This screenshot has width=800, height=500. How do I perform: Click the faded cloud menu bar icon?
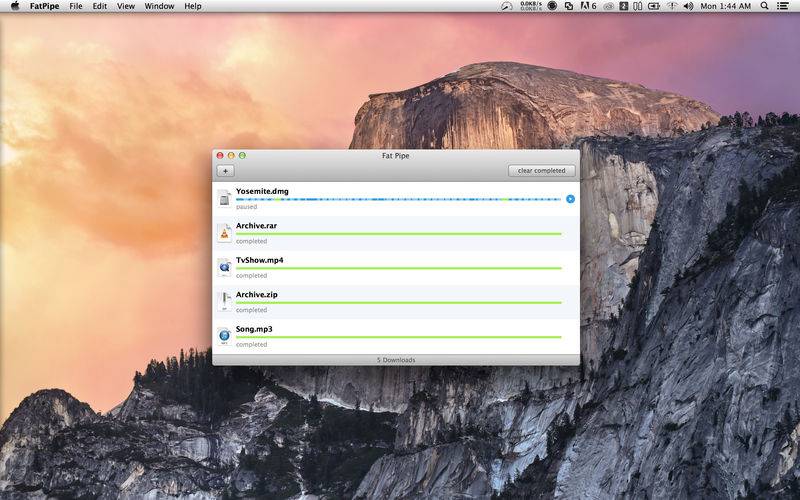(x=609, y=7)
